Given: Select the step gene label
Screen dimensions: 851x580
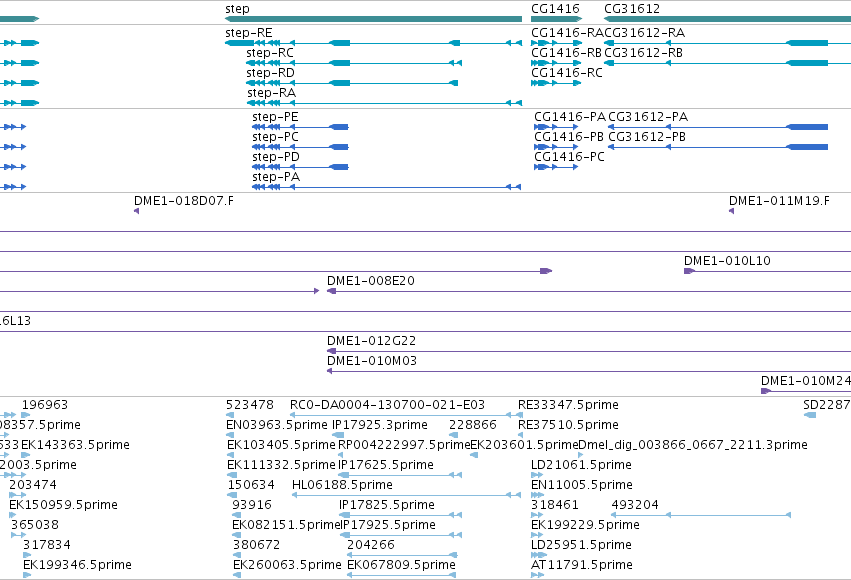Looking at the screenshot, I should coord(237,9).
